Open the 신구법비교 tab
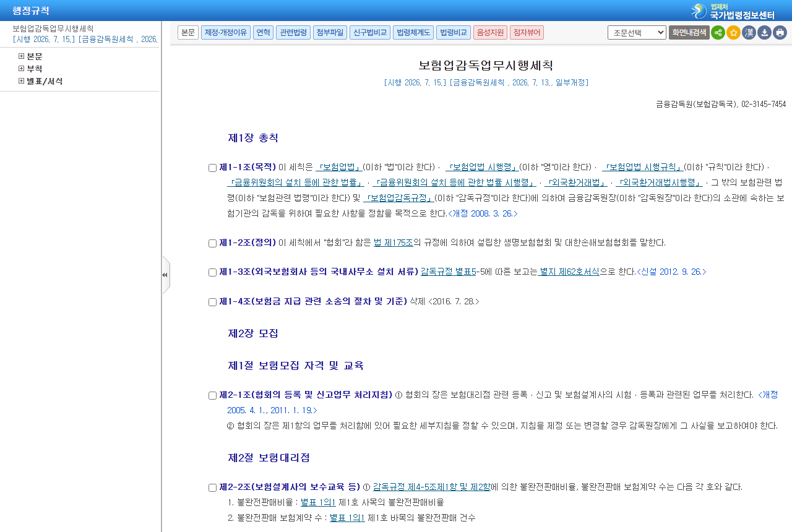792x532 pixels. click(x=370, y=33)
